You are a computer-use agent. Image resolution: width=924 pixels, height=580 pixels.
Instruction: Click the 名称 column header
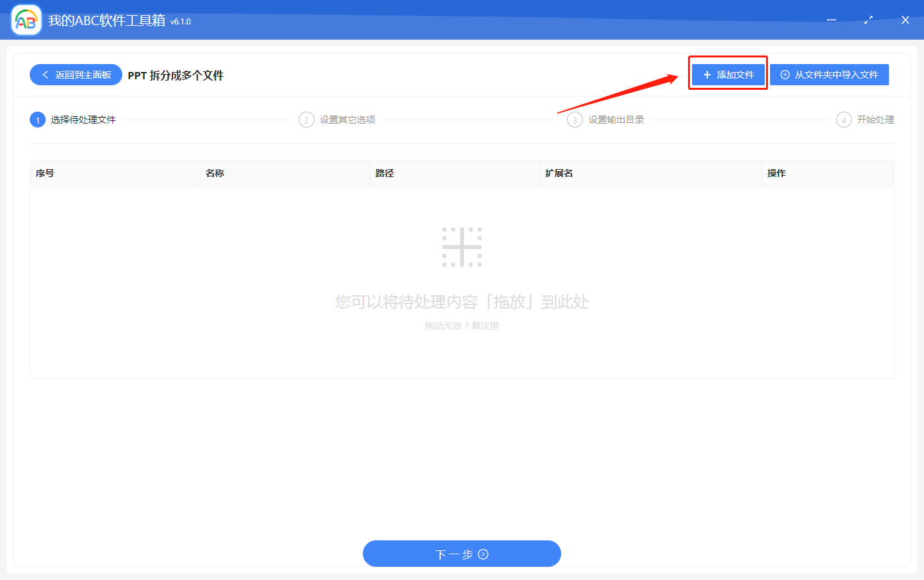215,172
